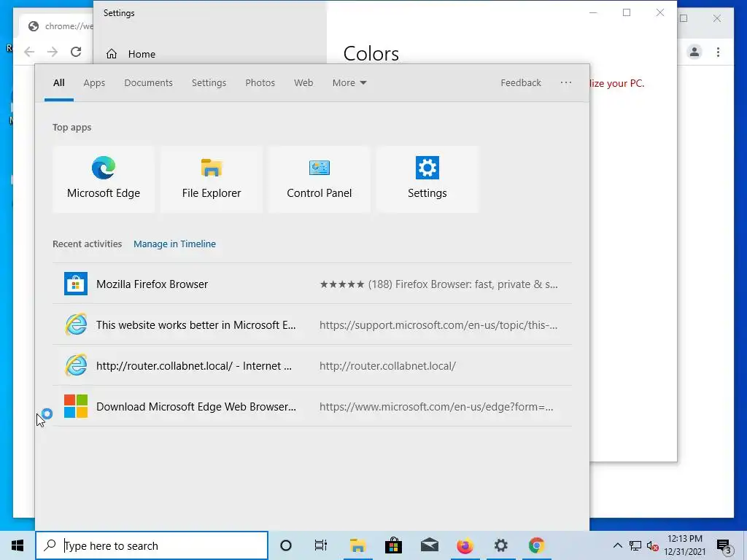Open Task View on the taskbar
Screen dimensions: 747x560
[x=321, y=545]
